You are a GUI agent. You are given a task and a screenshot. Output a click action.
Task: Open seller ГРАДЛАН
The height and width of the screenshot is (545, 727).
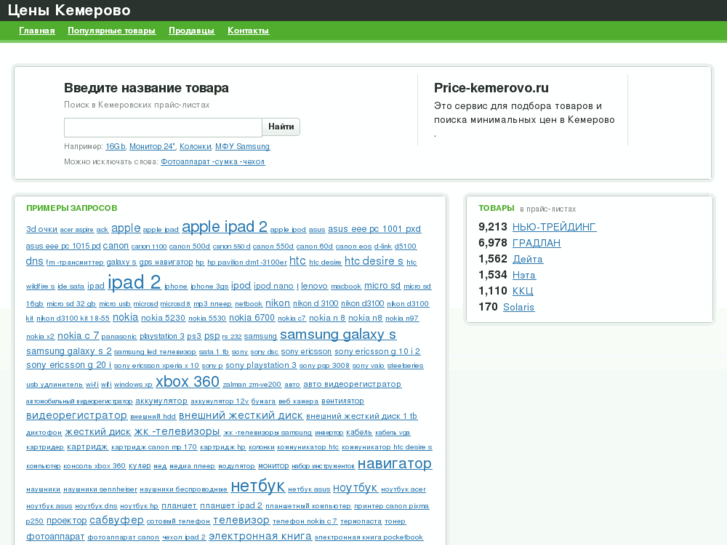click(536, 243)
